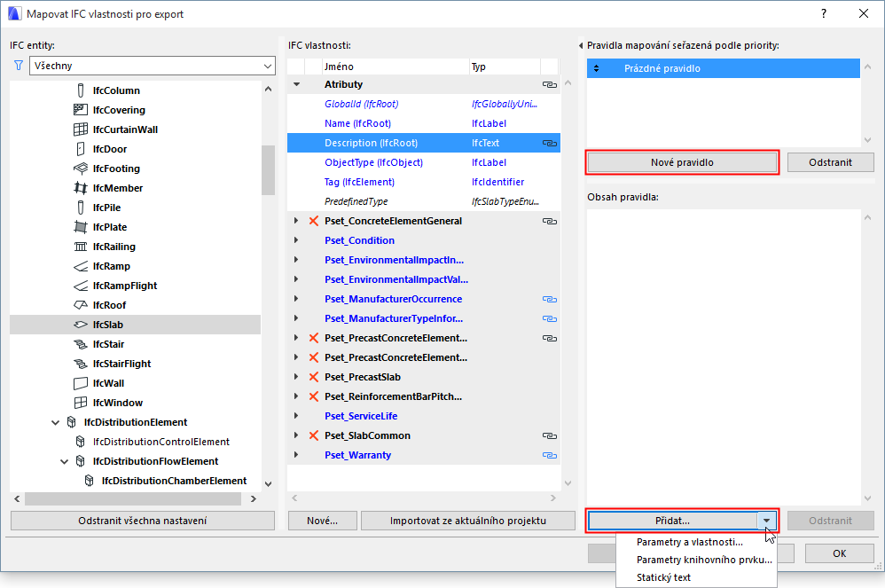Screen dimensions: 885x588
Task: Expand Pset_ServiceLife property set
Action: tap(296, 416)
